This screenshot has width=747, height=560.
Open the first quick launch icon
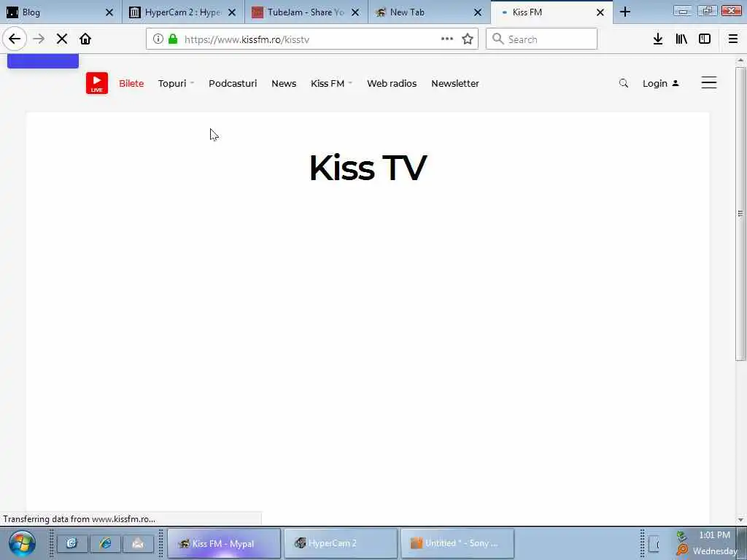(x=72, y=543)
